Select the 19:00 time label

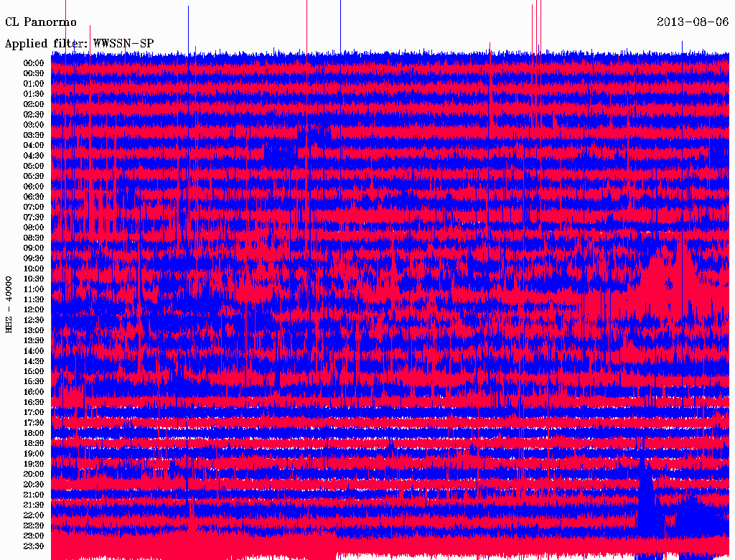tap(34, 454)
